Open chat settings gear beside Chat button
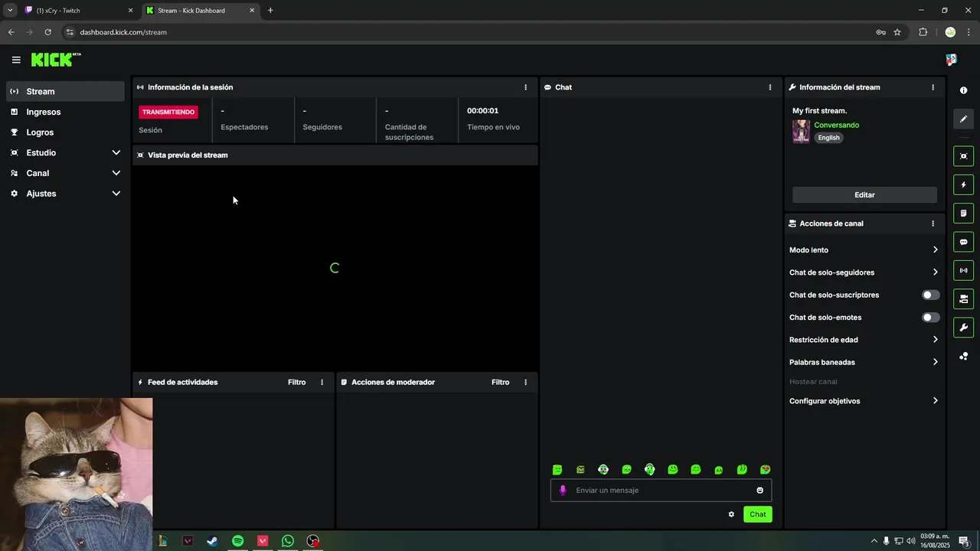980x551 pixels. coord(731,514)
